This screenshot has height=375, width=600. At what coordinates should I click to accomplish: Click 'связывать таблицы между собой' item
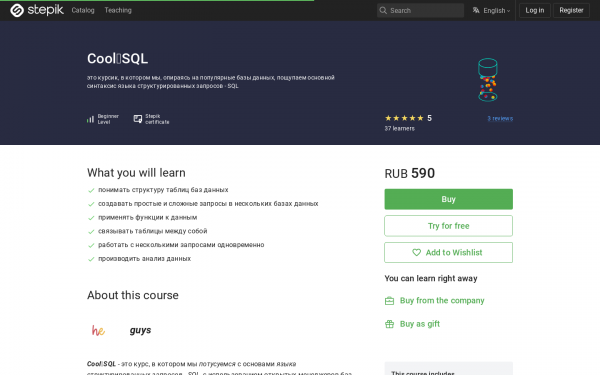tap(153, 231)
